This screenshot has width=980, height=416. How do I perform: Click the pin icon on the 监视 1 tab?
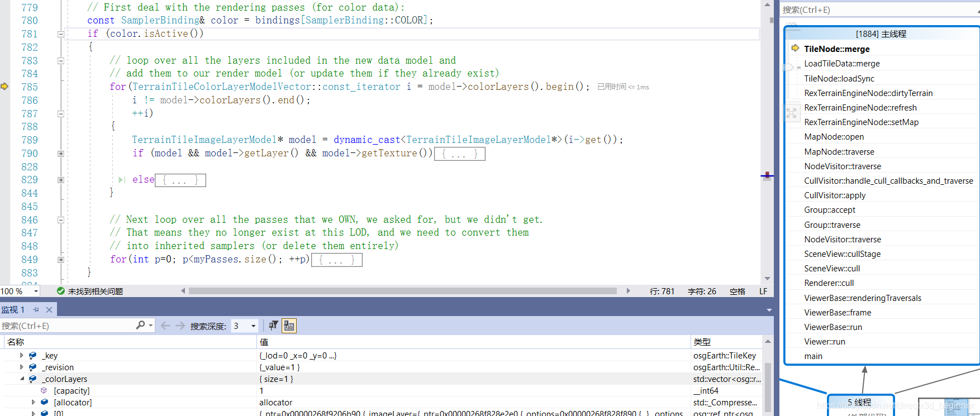click(x=36, y=309)
